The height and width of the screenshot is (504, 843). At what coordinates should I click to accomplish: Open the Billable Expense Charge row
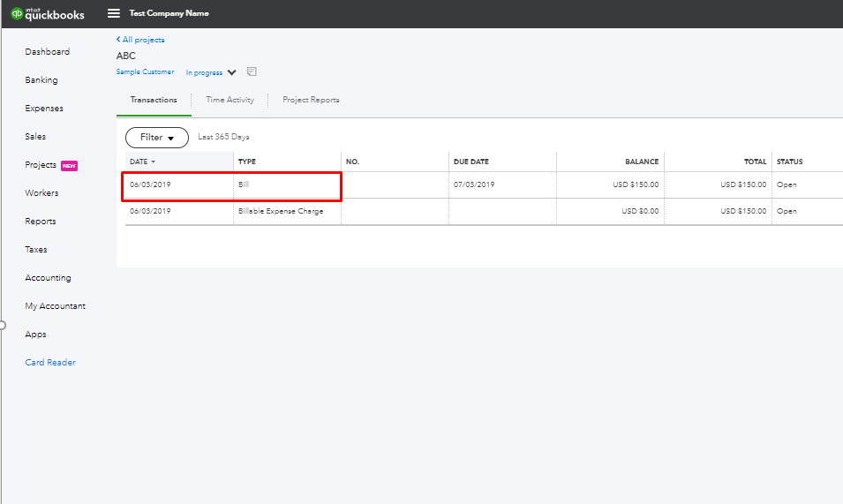click(280, 212)
